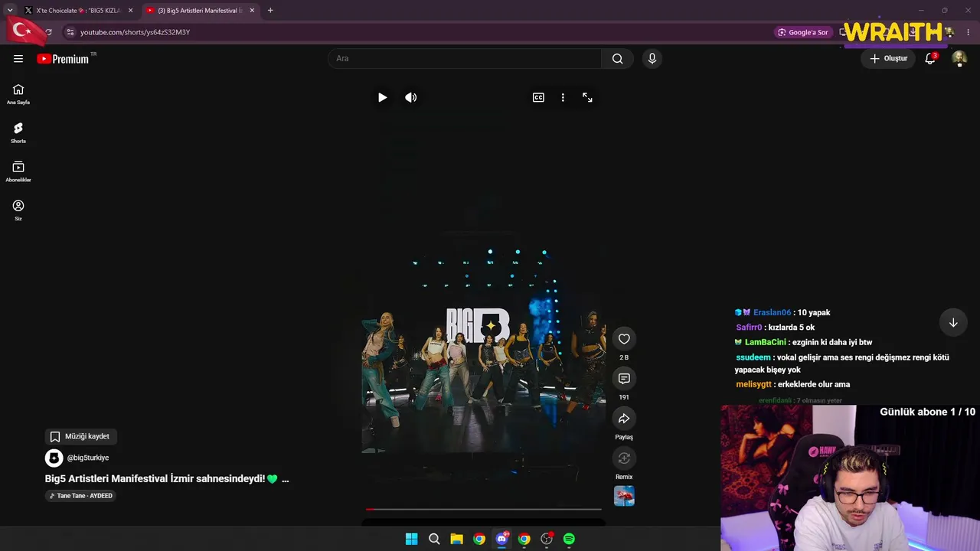Share the Short via Paylaş
The height and width of the screenshot is (551, 980).
click(x=624, y=419)
